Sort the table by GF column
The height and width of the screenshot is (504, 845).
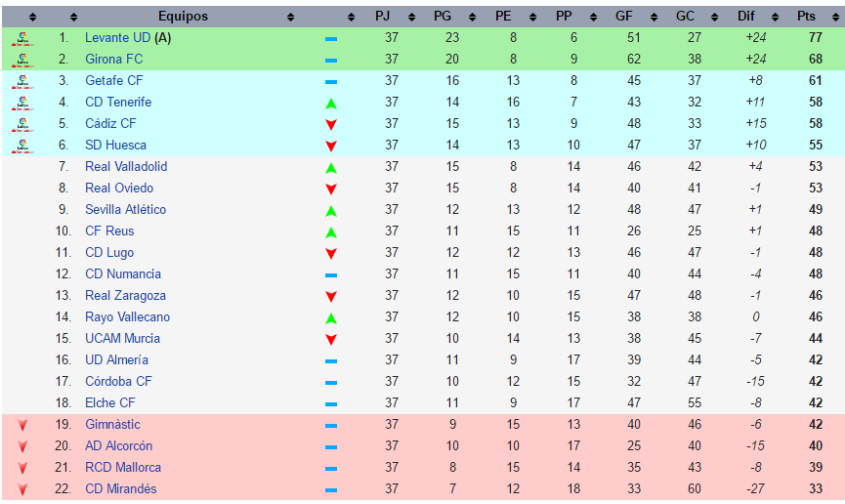tap(625, 17)
